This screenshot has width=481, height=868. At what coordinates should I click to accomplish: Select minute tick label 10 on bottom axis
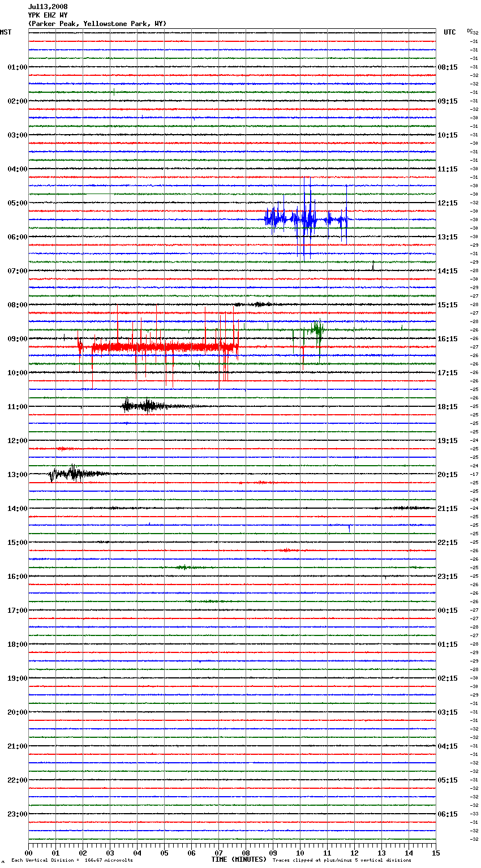pyautogui.click(x=300, y=853)
